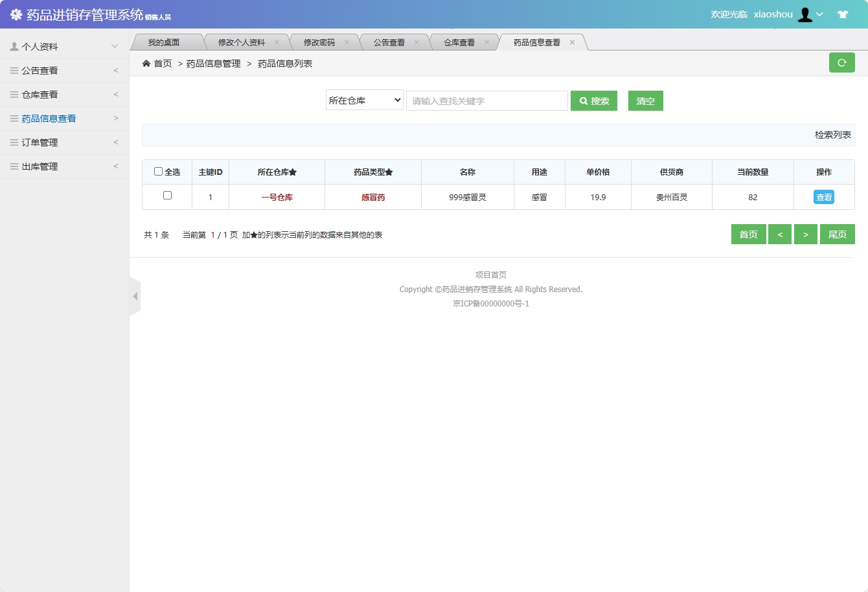This screenshot has height=592, width=868.
Task: Click the 查看 button for 999感冒灵
Action: click(x=823, y=196)
